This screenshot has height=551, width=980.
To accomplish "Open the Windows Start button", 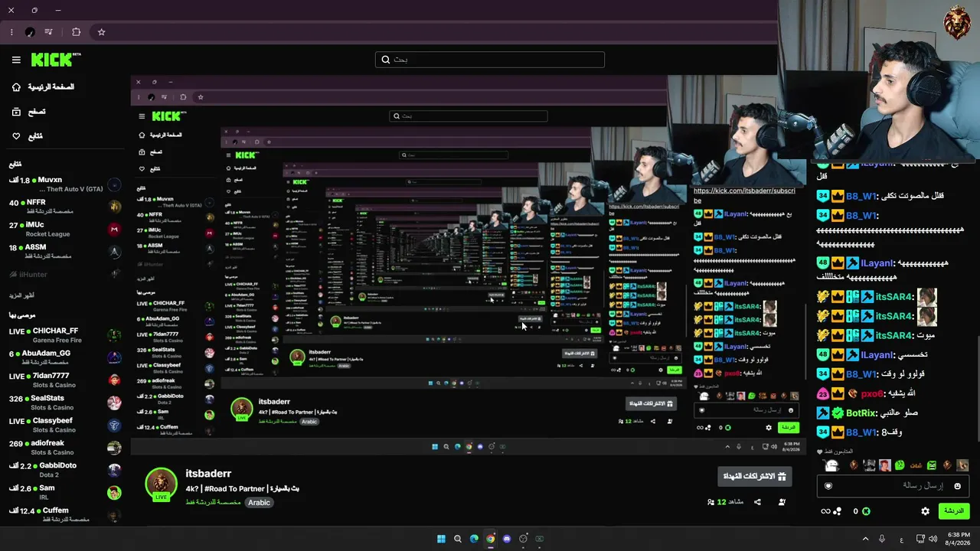I will [441, 539].
